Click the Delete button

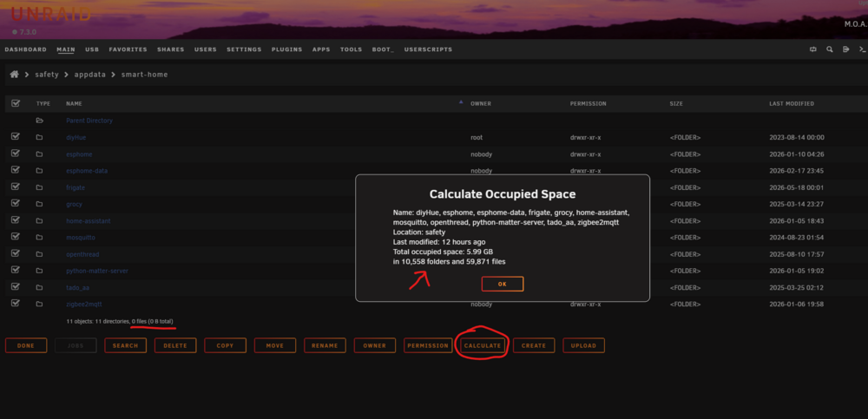coord(175,345)
